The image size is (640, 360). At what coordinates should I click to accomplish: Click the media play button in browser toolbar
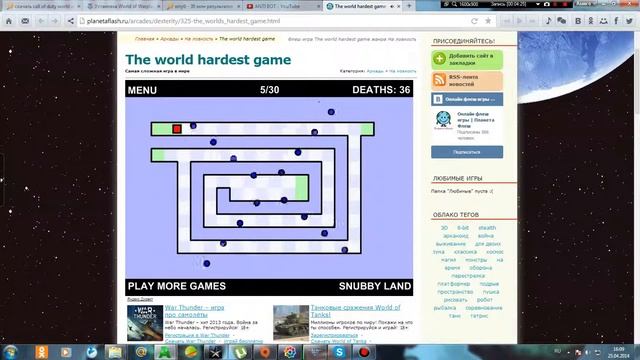click(x=519, y=21)
